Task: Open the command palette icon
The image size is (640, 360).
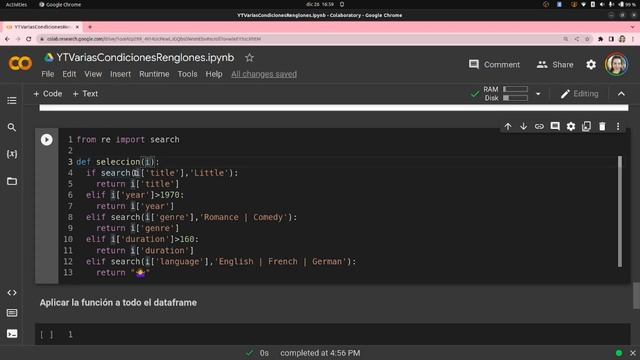Action: [12, 313]
